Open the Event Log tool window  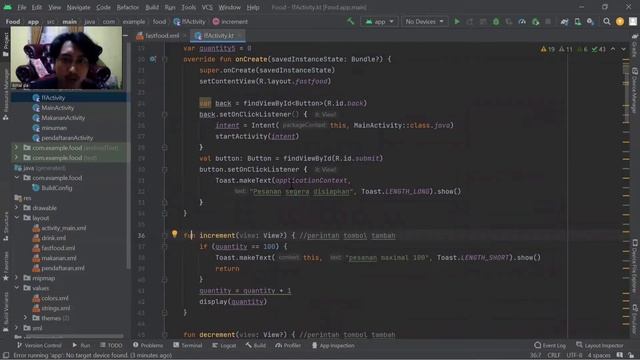(550, 345)
